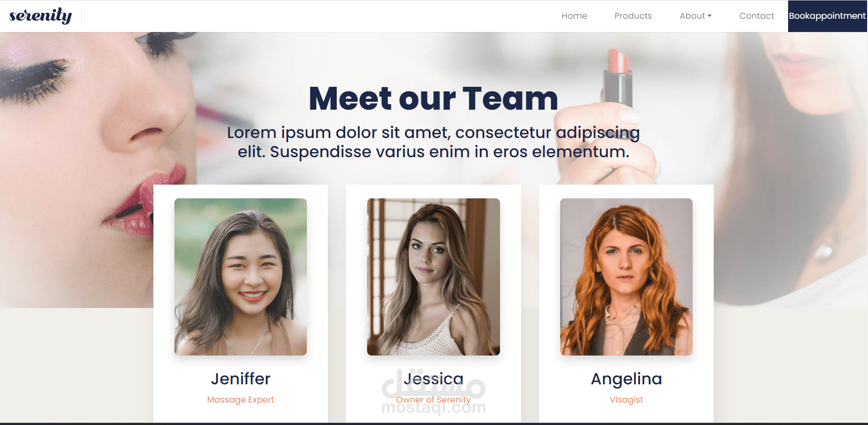This screenshot has height=425, width=868.
Task: Open the Home page
Action: click(x=574, y=16)
